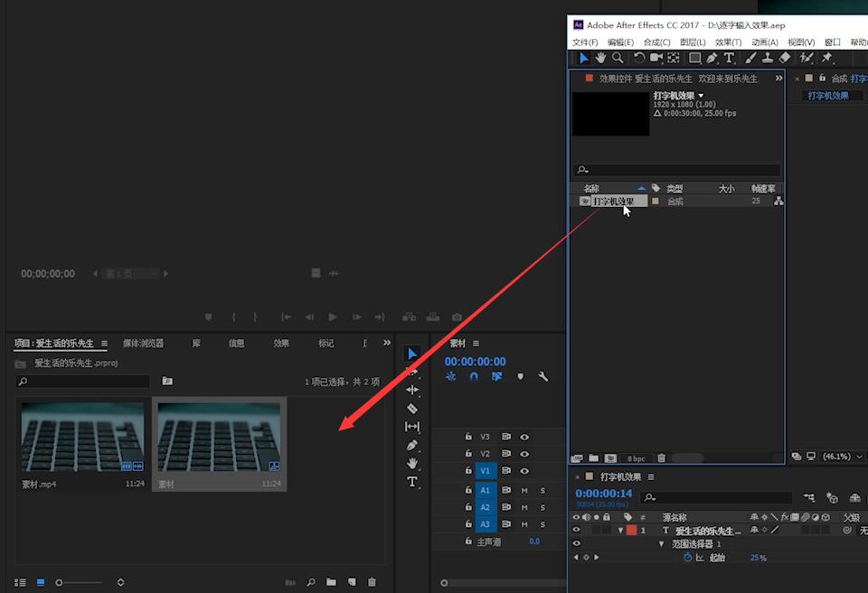Open After Effects 文件(F) menu
Viewport: 868px width, 593px height.
pyautogui.click(x=585, y=42)
